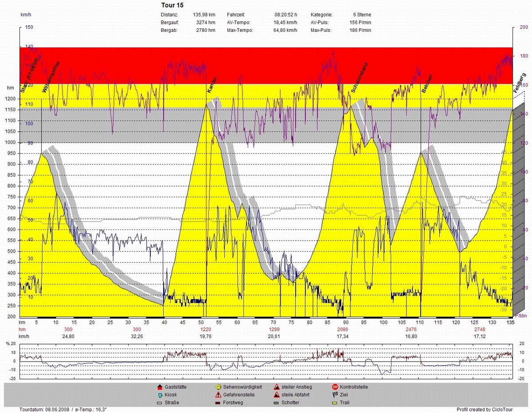Screen dimensions: 532x412
Task: Click the steiler Anstieg icon
Action: [277, 387]
